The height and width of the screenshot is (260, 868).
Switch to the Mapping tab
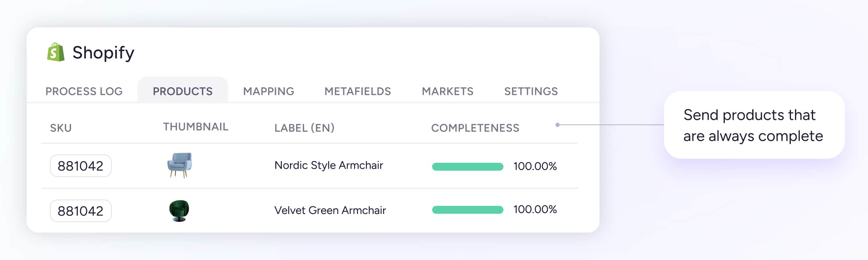(x=269, y=91)
